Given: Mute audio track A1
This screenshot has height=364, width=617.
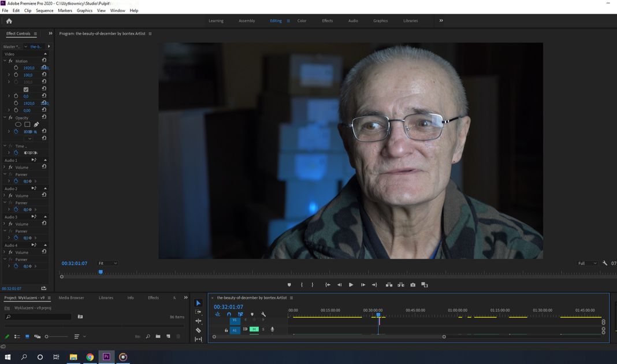Looking at the screenshot, I should [254, 329].
